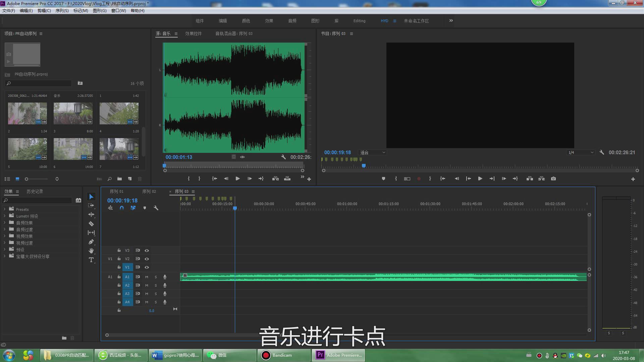Switch to 音频 workspace
This screenshot has width=644, height=362.
click(x=292, y=21)
